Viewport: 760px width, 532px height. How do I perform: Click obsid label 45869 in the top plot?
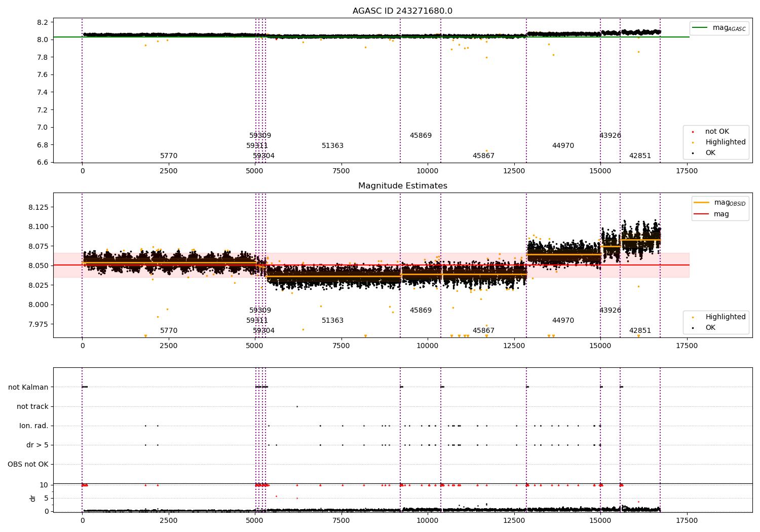[x=421, y=136]
